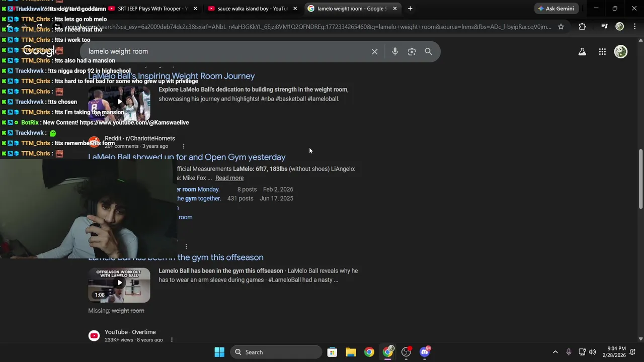The image size is (644, 362).
Task: Close the lamelo weight room tab
Action: coord(395,9)
